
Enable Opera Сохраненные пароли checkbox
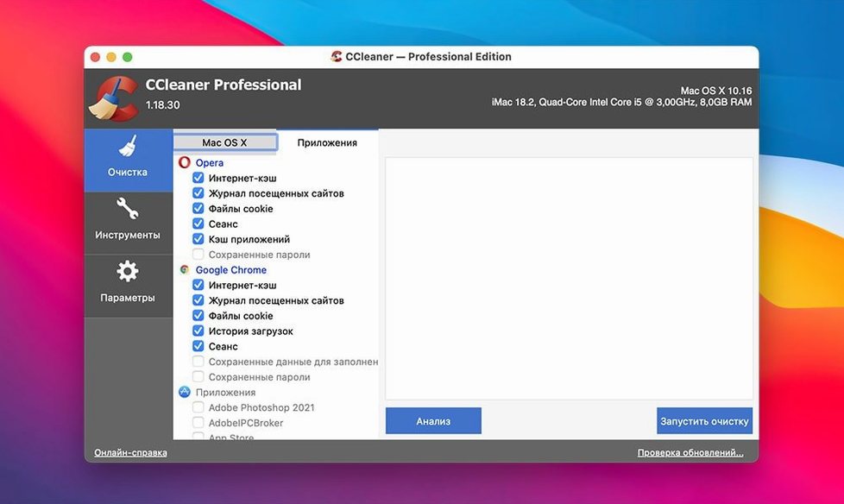click(x=198, y=254)
